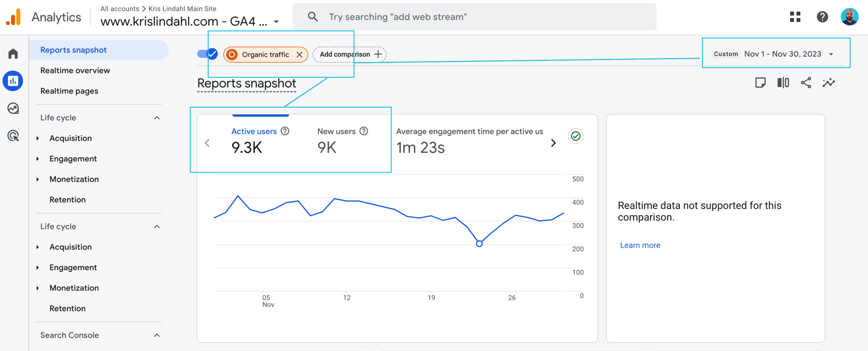This screenshot has width=868, height=351.
Task: Click the search bar input field
Action: tap(475, 17)
